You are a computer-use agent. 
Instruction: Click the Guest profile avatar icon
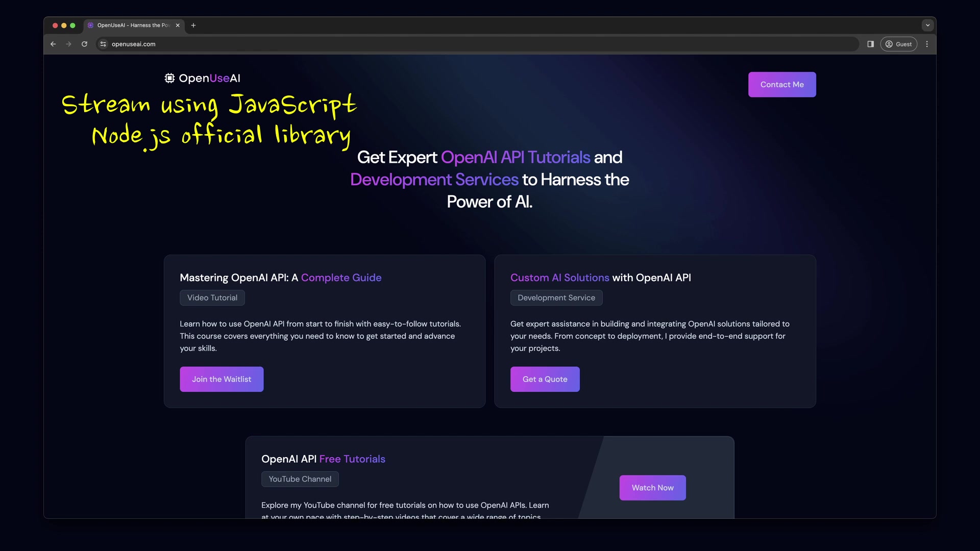click(x=888, y=44)
